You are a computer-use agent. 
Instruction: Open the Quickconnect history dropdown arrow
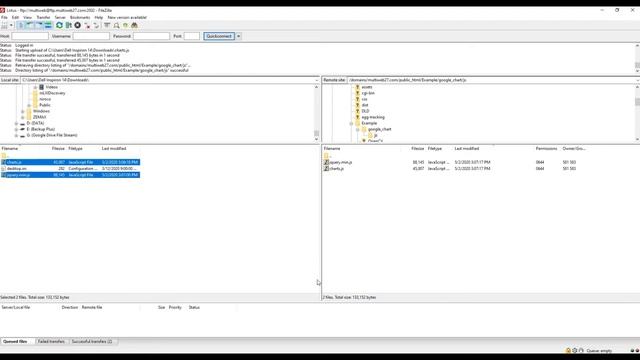click(238, 36)
